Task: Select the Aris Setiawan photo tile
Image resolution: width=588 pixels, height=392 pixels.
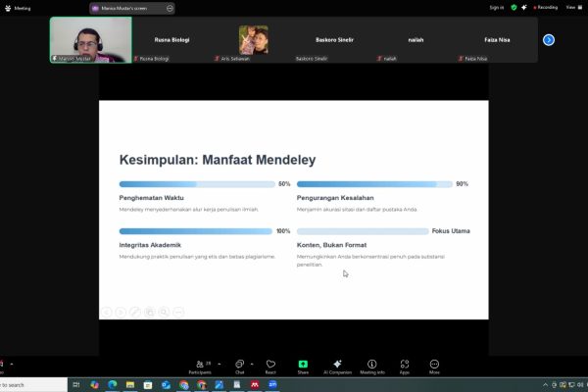Action: (x=254, y=40)
